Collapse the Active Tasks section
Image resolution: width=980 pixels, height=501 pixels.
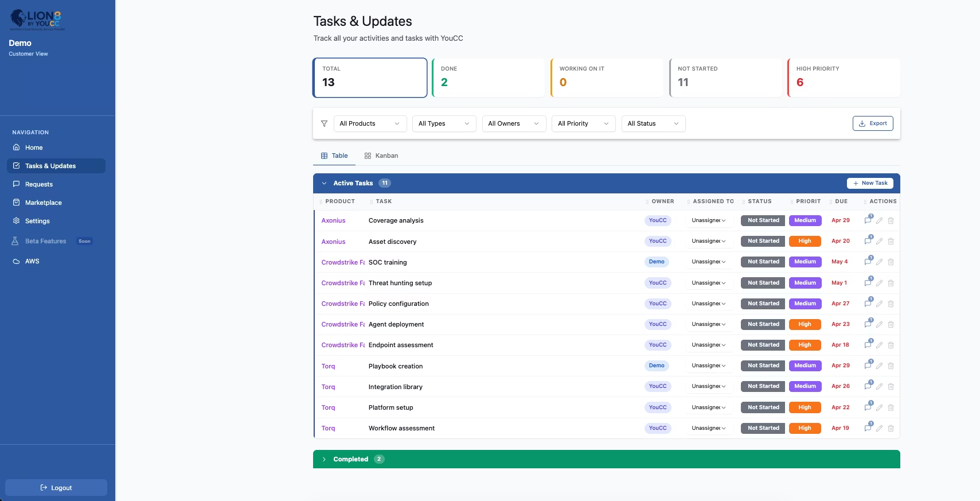pos(324,183)
